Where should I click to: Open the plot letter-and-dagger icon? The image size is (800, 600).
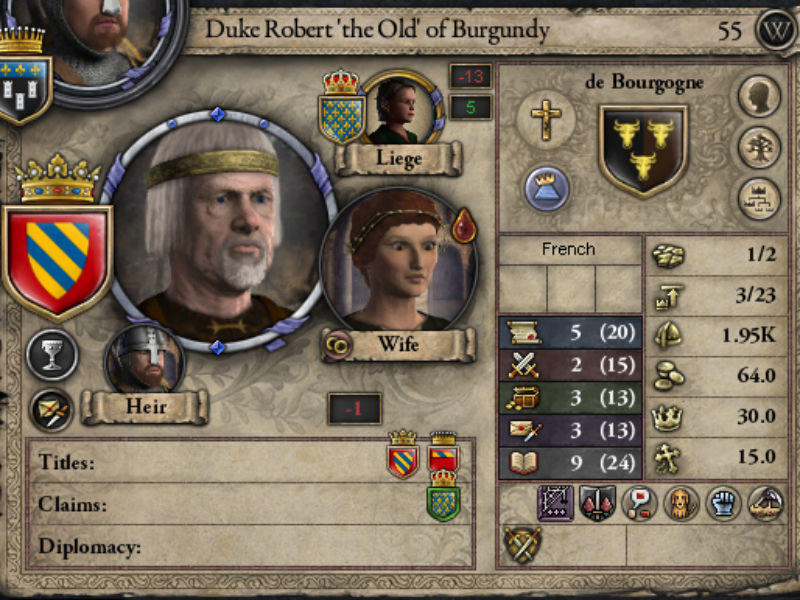[x=52, y=410]
